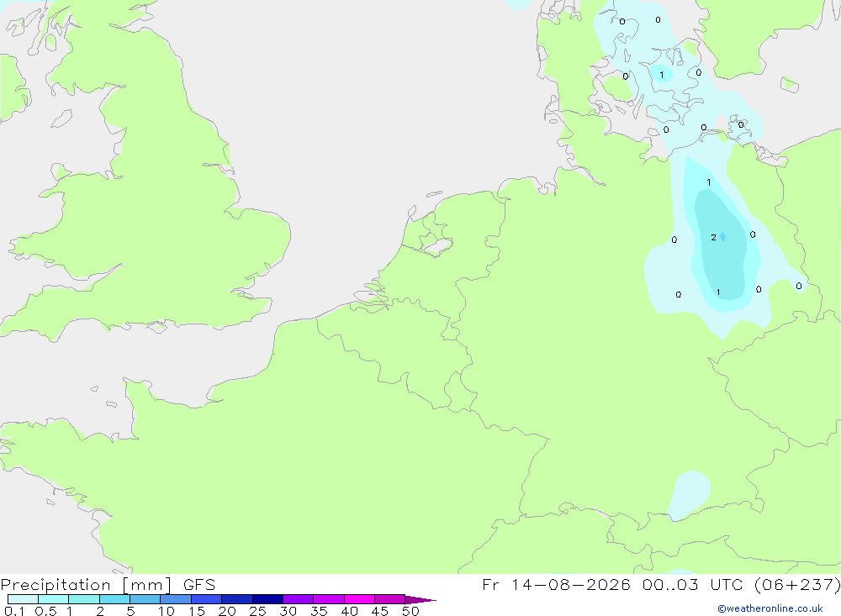Image resolution: width=841 pixels, height=616 pixels.
Task: Click legend scale label "15"
Action: (x=197, y=611)
